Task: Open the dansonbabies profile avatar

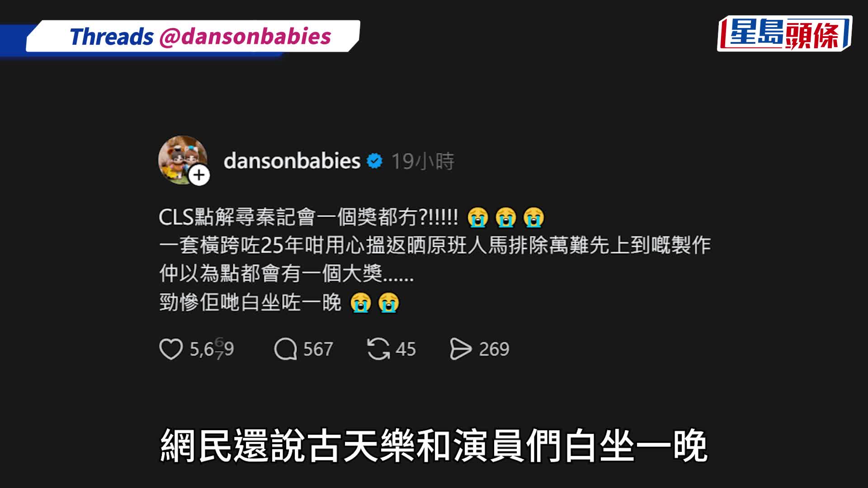Action: click(183, 160)
